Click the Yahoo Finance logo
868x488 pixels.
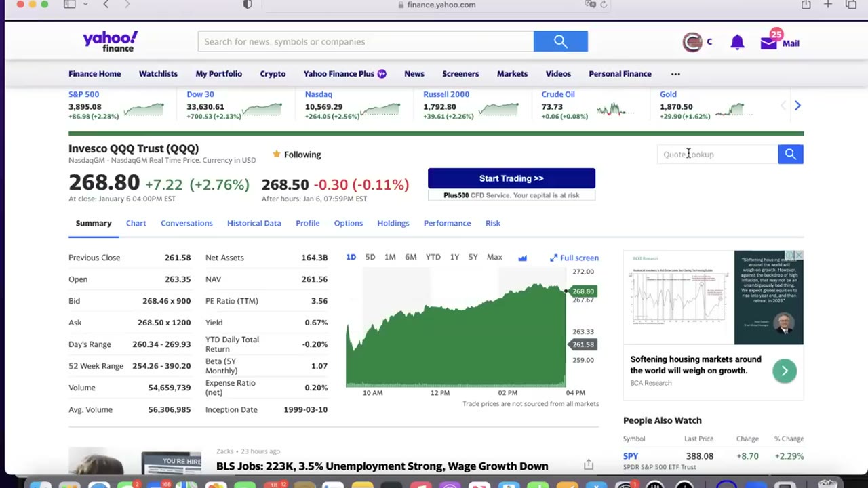pyautogui.click(x=110, y=41)
